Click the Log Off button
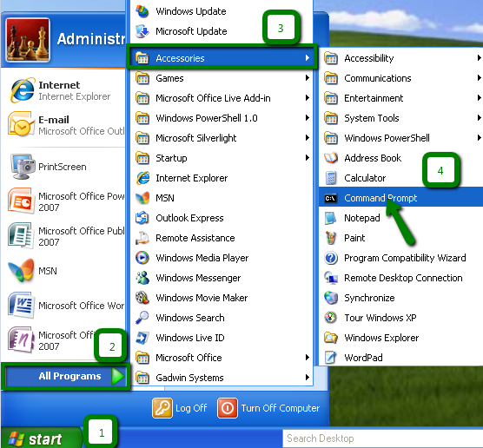The width and height of the screenshot is (483, 448). click(180, 408)
